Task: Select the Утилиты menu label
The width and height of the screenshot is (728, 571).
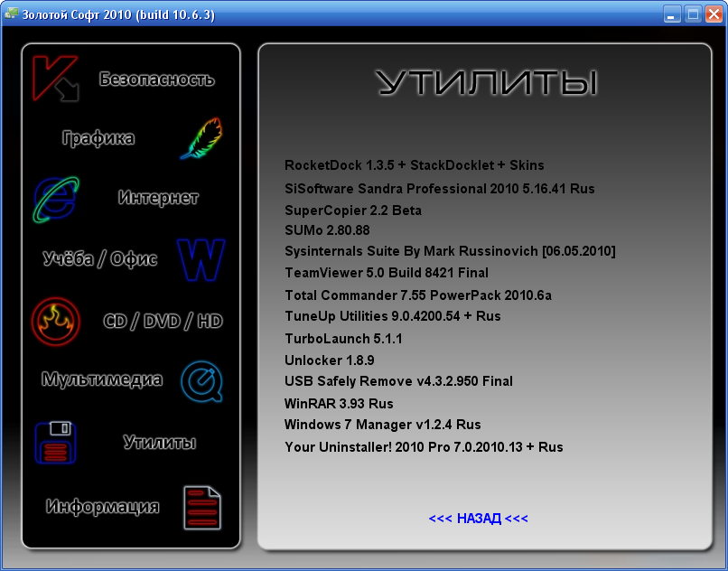Action: (x=159, y=442)
